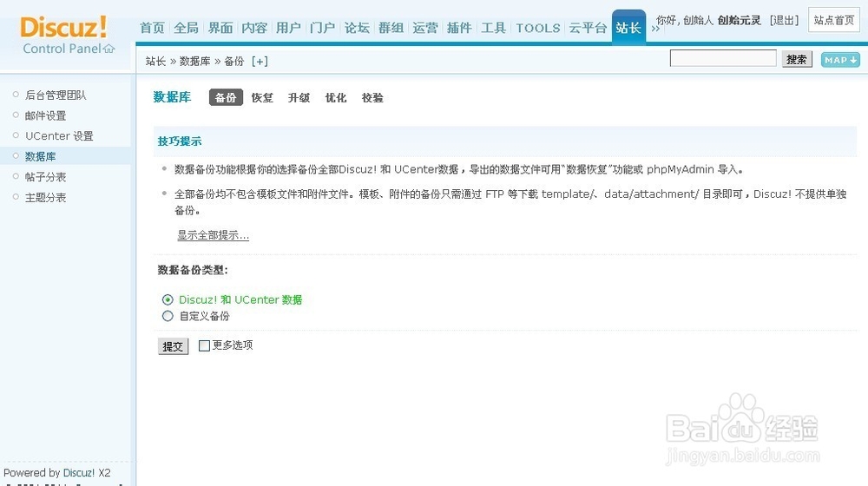This screenshot has width=868, height=486.
Task: Open the 工具 top menu
Action: click(494, 28)
